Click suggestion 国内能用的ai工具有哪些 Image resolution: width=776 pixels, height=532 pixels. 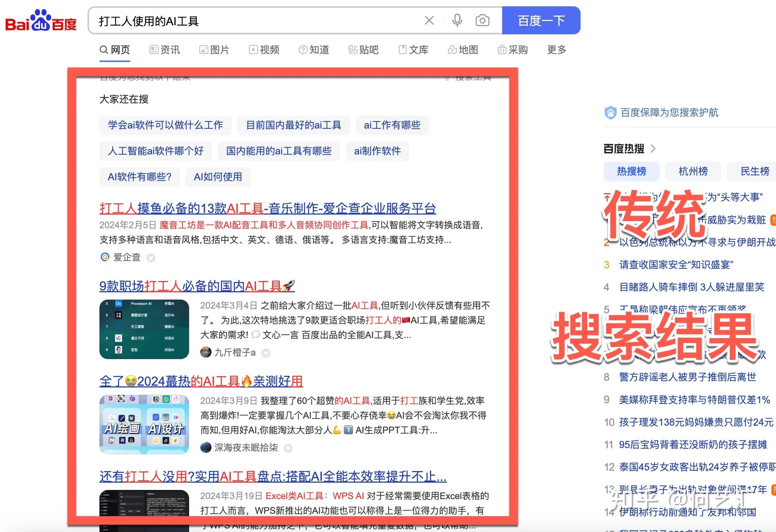[279, 151]
